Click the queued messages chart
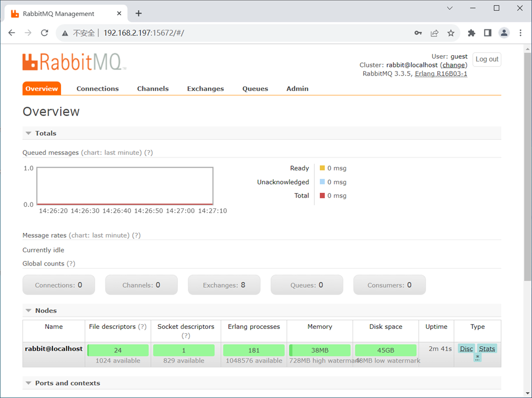The width and height of the screenshot is (532, 398). (125, 186)
